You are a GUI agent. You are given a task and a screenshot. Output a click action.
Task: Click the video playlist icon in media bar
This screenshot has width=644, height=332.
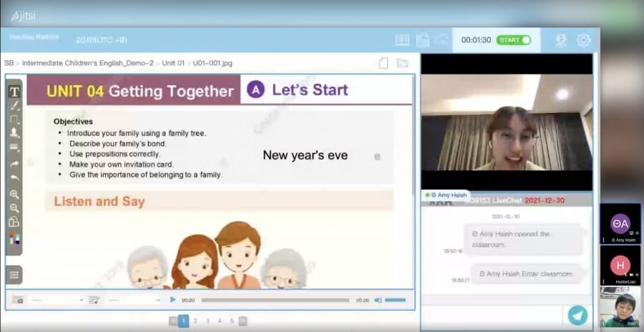pyautogui.click(x=17, y=300)
